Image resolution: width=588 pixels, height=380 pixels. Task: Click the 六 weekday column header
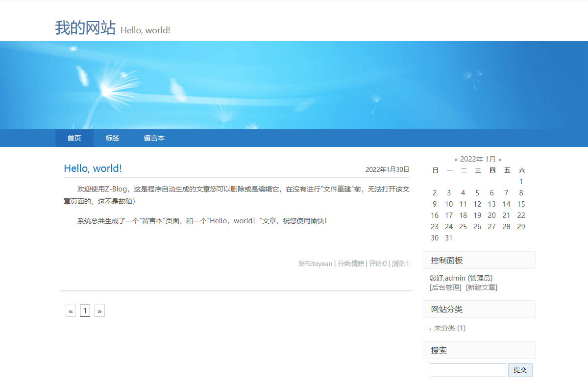(522, 170)
